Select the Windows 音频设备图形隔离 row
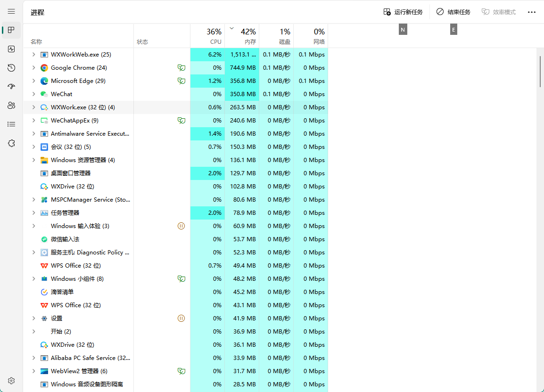544x392 pixels. pyautogui.click(x=175, y=384)
